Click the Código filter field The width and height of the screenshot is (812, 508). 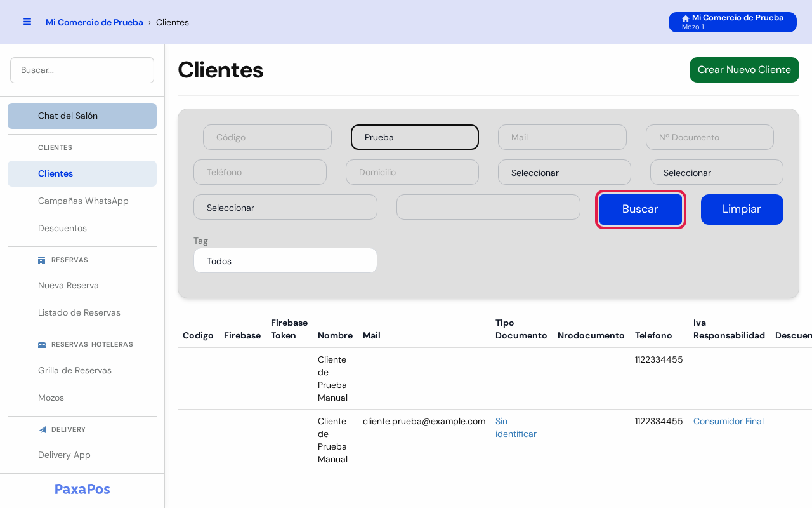tap(267, 137)
